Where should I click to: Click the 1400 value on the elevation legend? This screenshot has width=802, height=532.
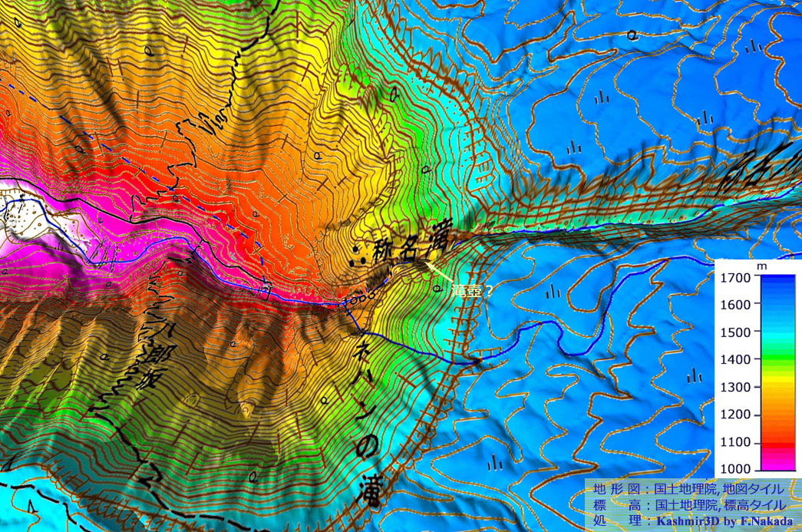(x=736, y=360)
